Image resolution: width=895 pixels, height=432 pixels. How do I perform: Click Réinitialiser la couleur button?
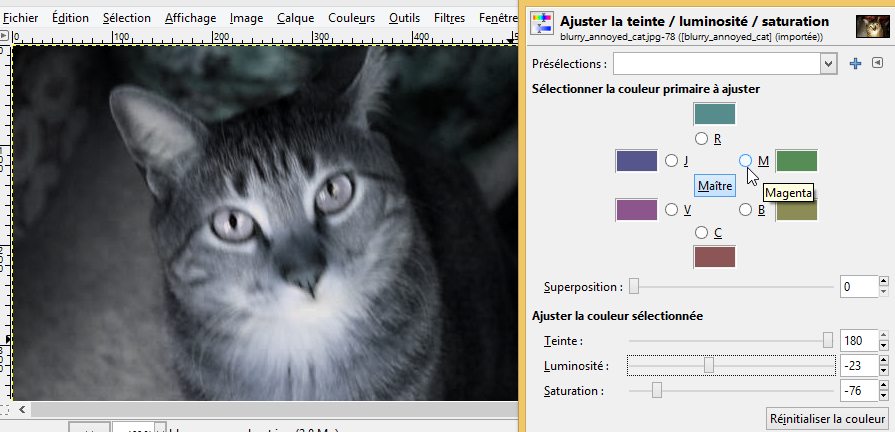point(827,418)
